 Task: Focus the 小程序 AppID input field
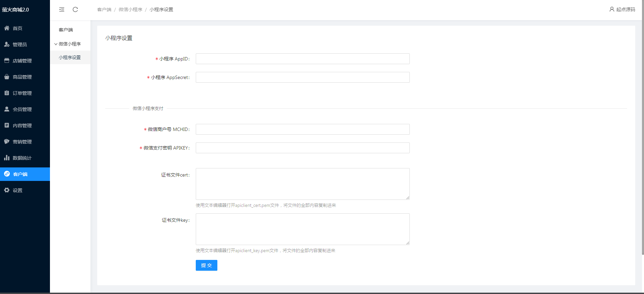click(302, 59)
